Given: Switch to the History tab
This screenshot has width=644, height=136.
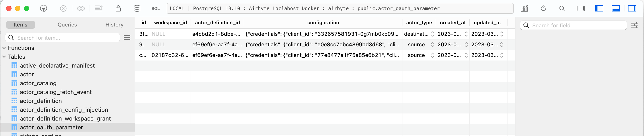Looking at the screenshot, I should (114, 25).
